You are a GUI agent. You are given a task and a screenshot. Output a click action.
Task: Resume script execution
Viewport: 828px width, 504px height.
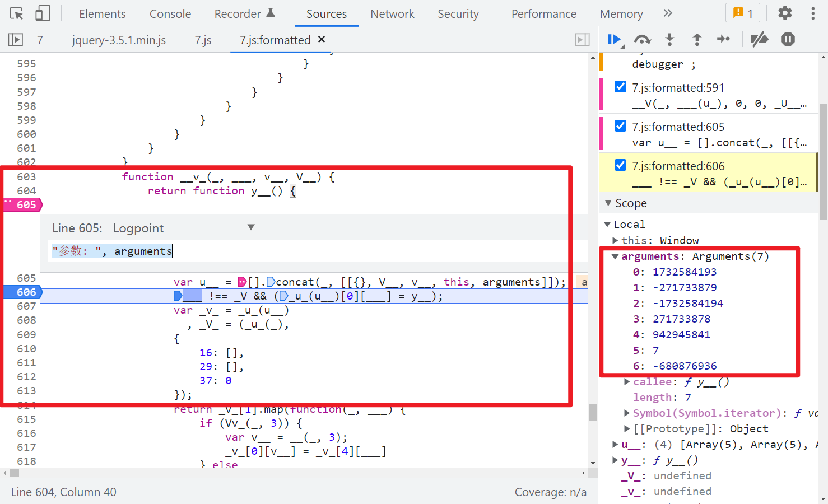pos(615,39)
